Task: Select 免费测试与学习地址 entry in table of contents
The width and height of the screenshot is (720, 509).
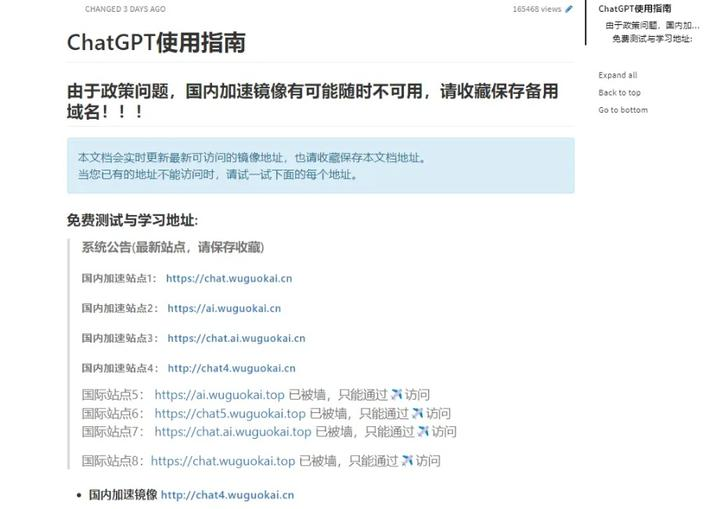Action: (x=652, y=39)
